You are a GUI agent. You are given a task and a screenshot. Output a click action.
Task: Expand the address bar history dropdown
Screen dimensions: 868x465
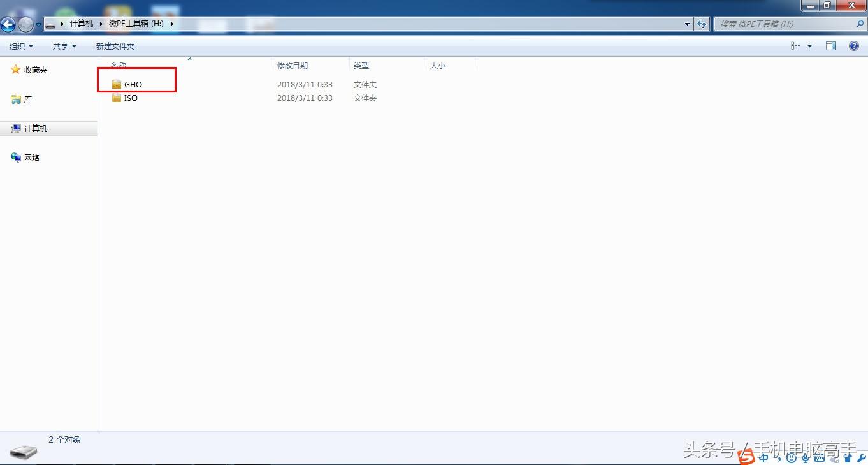coord(687,24)
